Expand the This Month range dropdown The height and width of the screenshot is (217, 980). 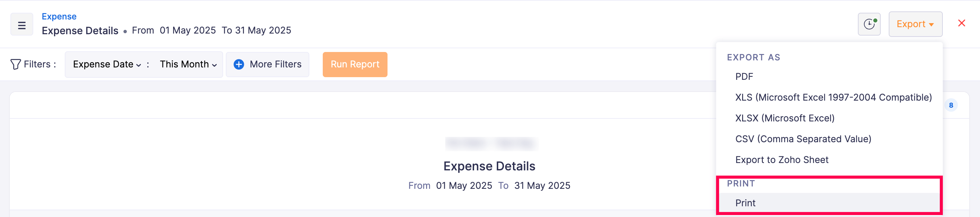point(188,64)
